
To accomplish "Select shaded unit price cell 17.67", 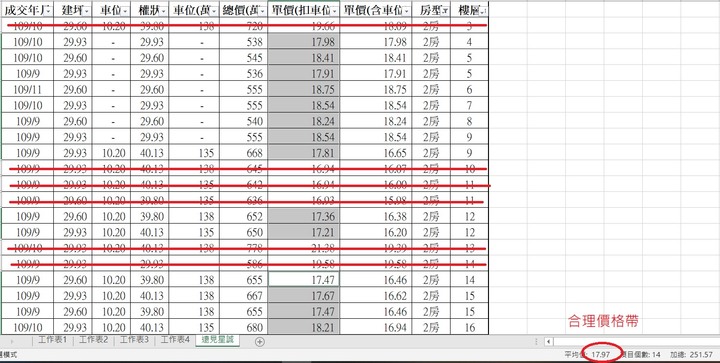I will [304, 296].
